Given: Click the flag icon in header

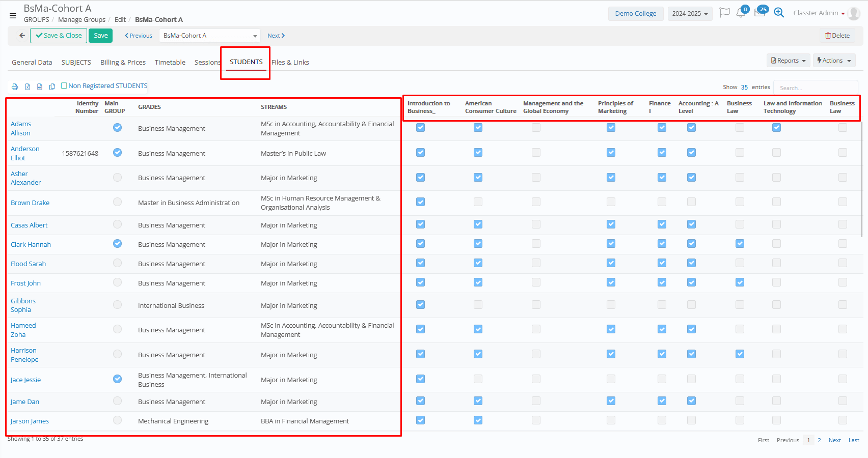Looking at the screenshot, I should point(724,13).
